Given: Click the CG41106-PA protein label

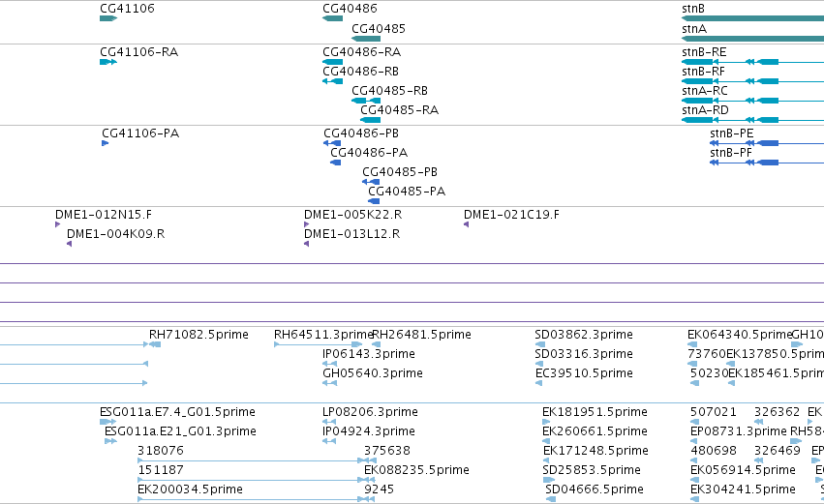Looking at the screenshot, I should point(140,133).
